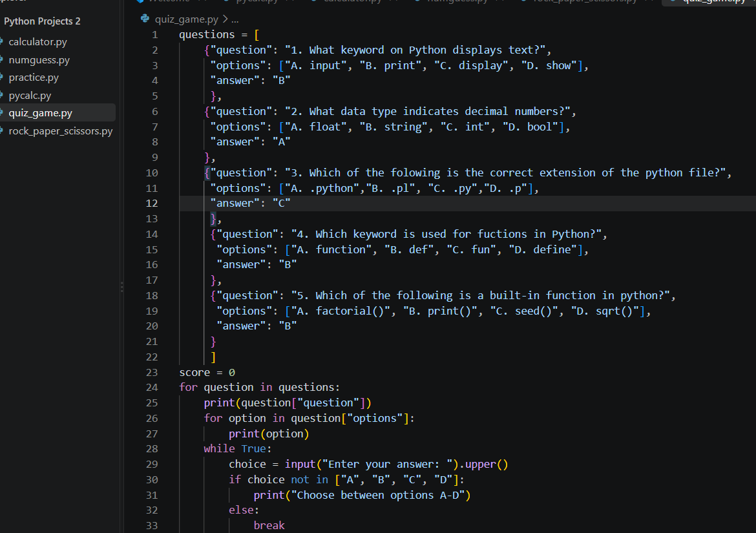Click 'if choice not in' condition line
This screenshot has width=756, height=533.
(x=346, y=479)
